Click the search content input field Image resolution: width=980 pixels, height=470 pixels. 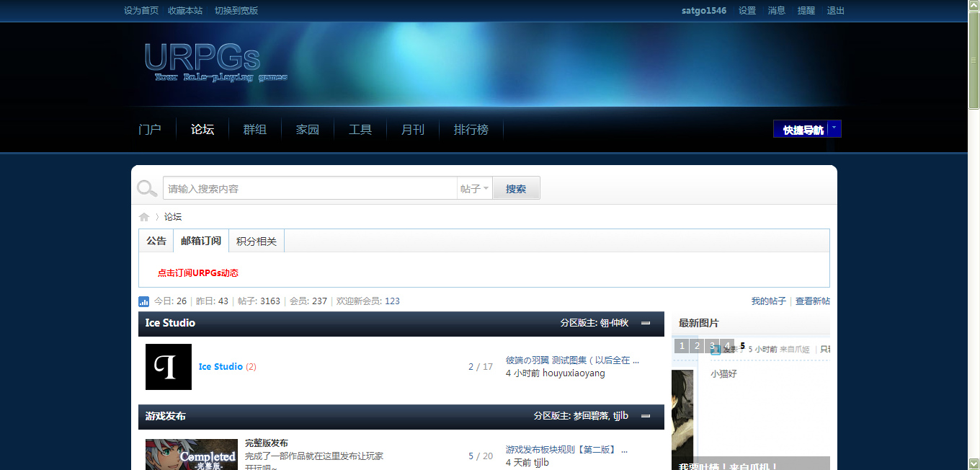(310, 189)
